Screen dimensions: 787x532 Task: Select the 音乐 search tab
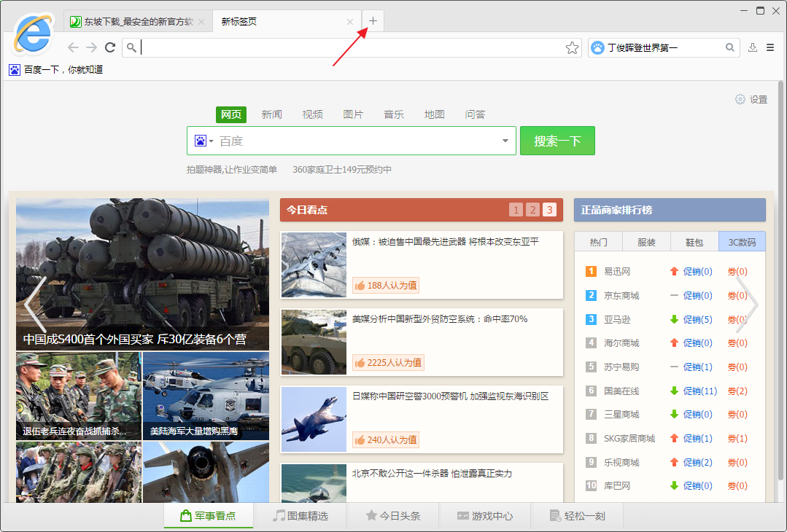[394, 114]
